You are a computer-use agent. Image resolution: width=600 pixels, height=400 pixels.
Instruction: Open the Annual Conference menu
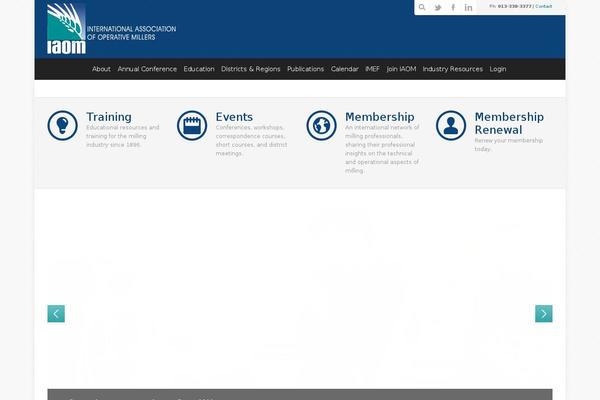(147, 69)
